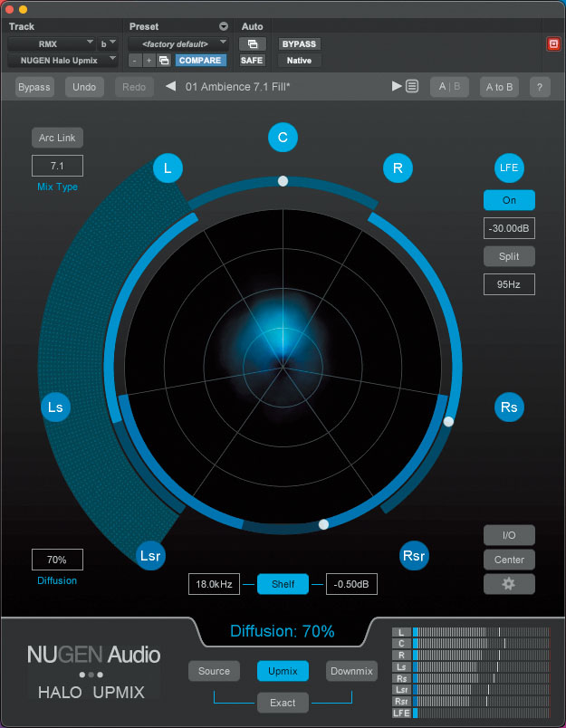Click the Redo button
566x728 pixels.
point(134,87)
